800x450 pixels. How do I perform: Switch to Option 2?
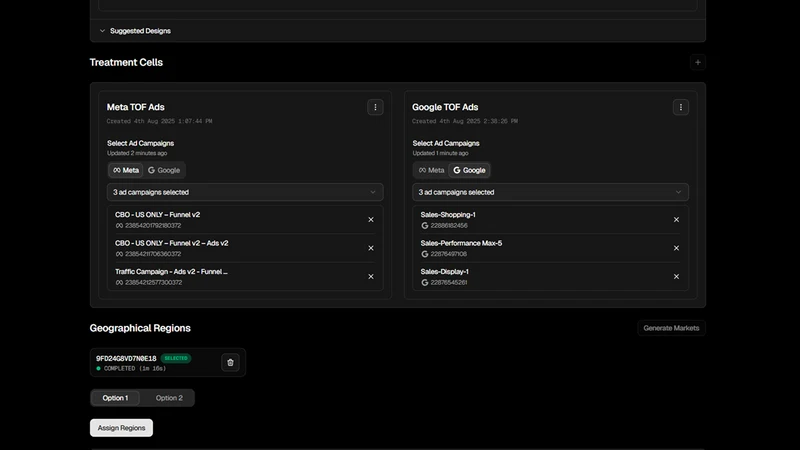pos(169,398)
